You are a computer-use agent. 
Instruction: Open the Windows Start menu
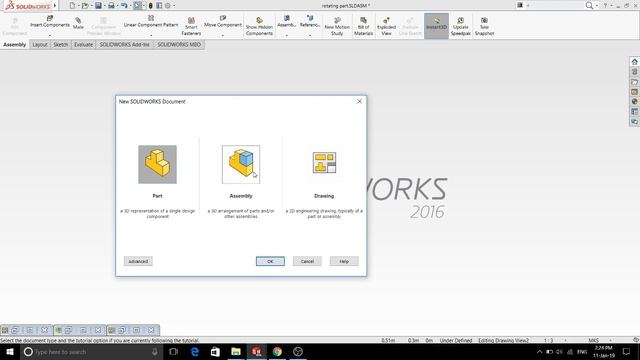pos(10,351)
